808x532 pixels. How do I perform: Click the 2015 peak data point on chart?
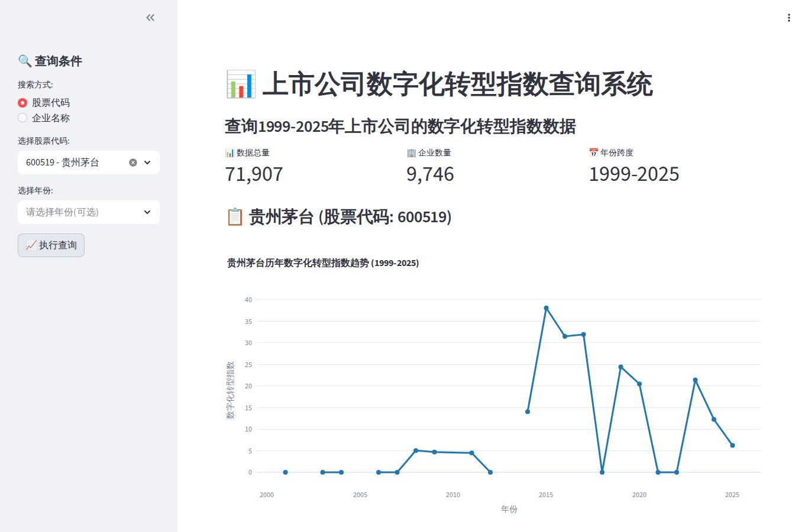coord(546,308)
